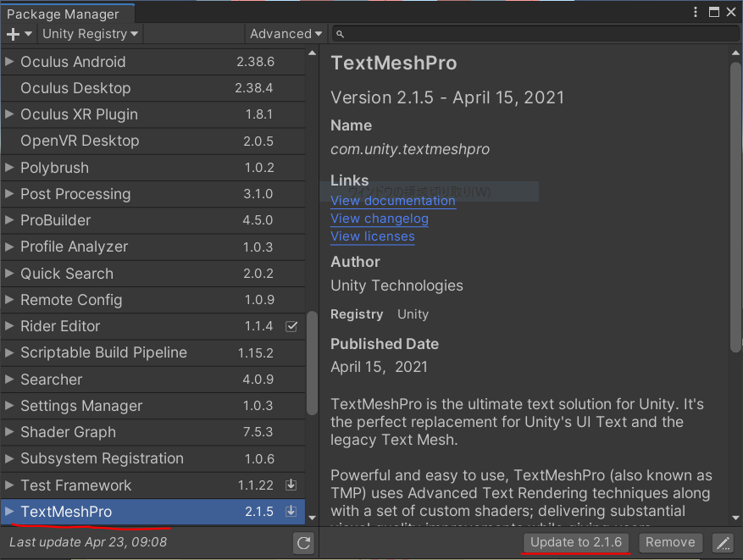
Task: Click the edit package pencil icon
Action: [x=724, y=542]
